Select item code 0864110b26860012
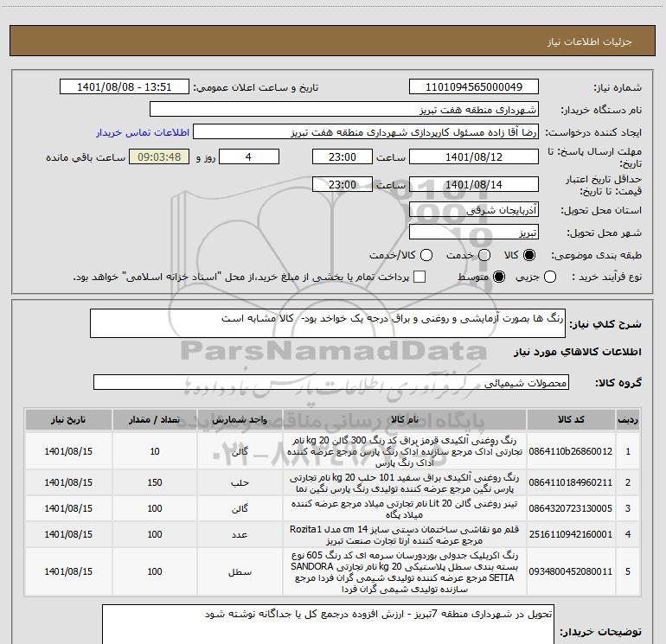This screenshot has height=644, width=666. point(571,451)
